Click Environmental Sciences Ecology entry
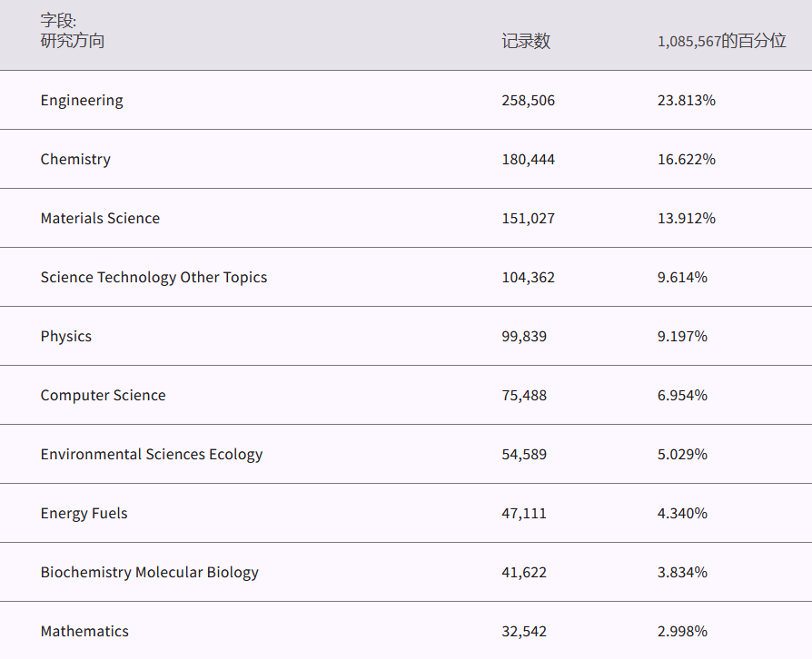 [x=152, y=455]
